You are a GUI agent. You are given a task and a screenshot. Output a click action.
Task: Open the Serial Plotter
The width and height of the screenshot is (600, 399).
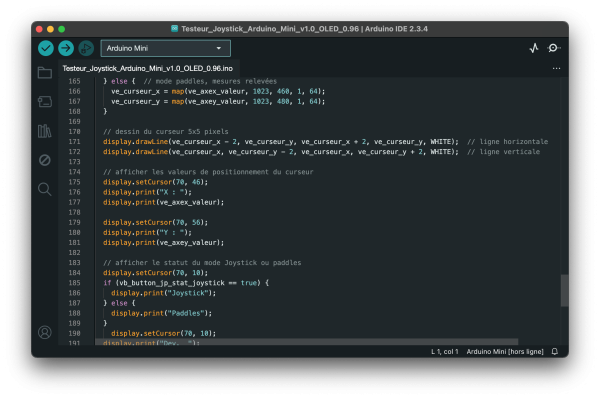[x=534, y=48]
